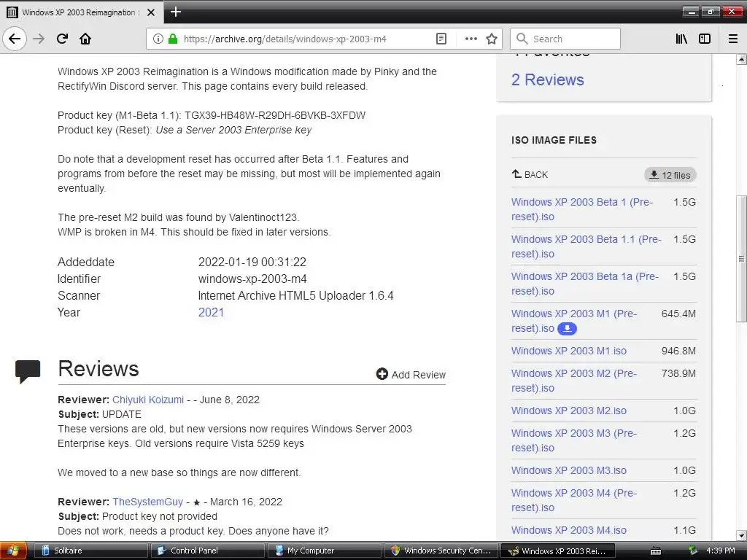
Task: Open the 2021 year link
Action: 211,312
